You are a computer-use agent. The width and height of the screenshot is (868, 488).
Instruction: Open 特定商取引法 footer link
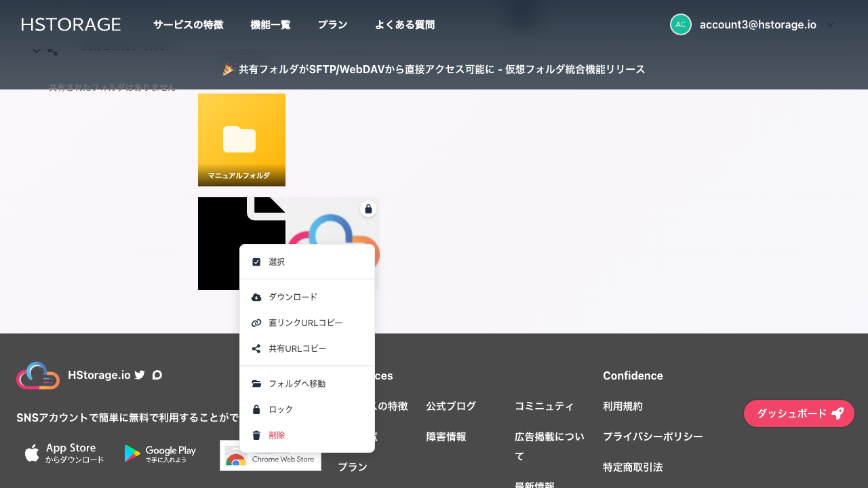tap(633, 467)
